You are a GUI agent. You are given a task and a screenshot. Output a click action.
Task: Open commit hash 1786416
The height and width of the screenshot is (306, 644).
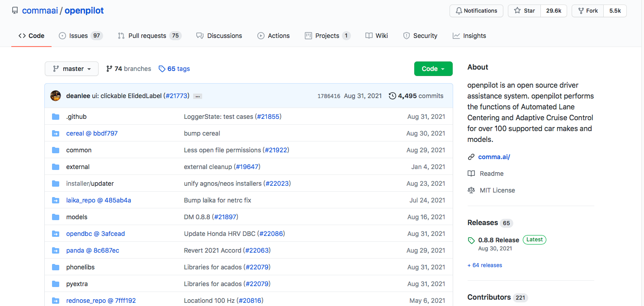click(x=329, y=96)
